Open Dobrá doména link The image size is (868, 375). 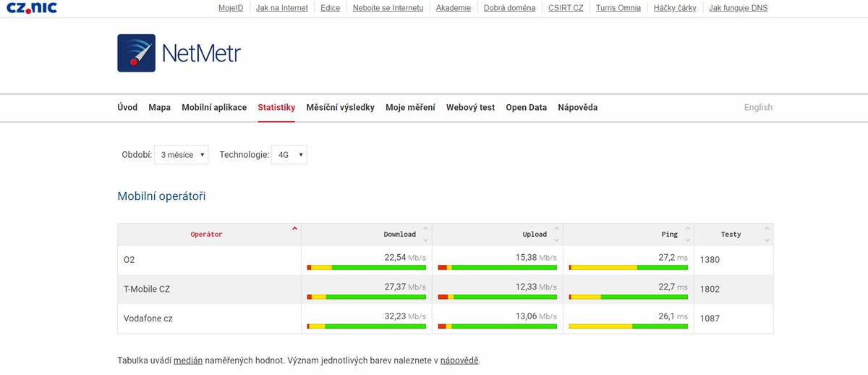pyautogui.click(x=510, y=8)
